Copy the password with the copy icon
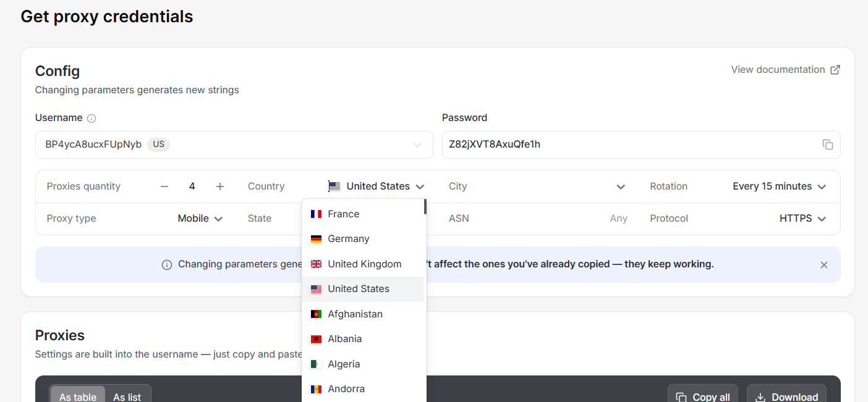The image size is (868, 402). (828, 144)
